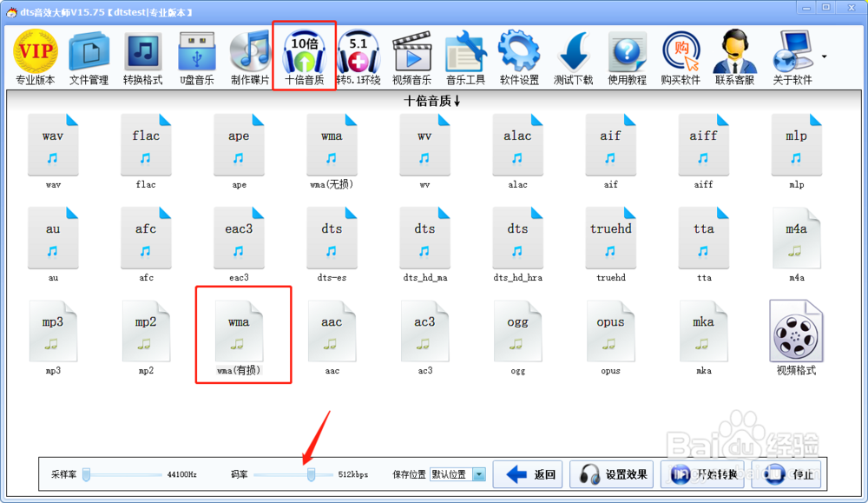
Task: Open 音乐工具 music tools
Action: click(x=465, y=57)
